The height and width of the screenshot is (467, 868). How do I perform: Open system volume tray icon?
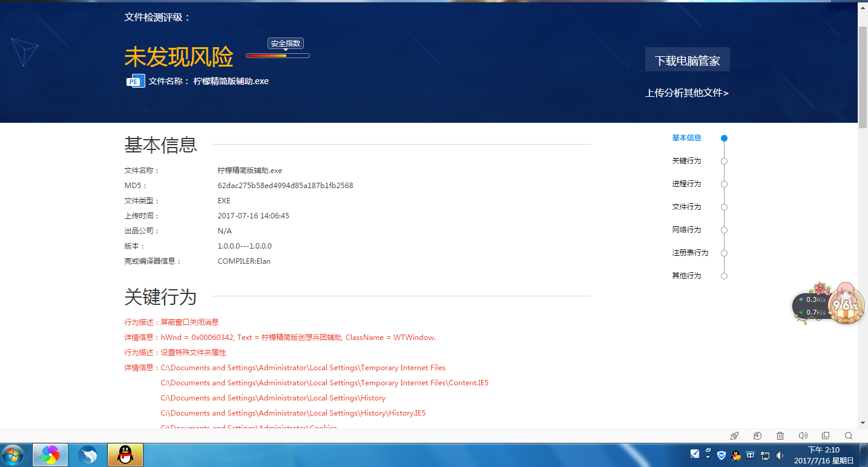(780, 455)
